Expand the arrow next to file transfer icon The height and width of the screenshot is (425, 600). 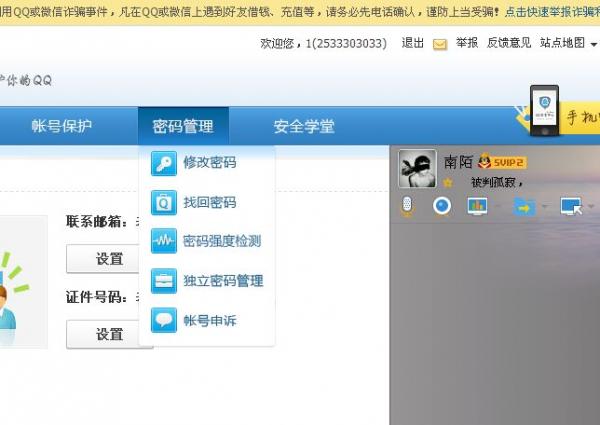[x=545, y=207]
